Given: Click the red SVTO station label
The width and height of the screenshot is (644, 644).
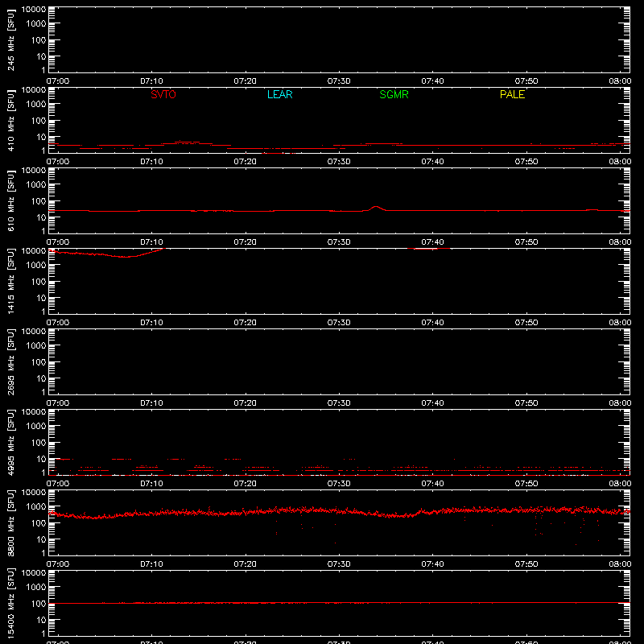Looking at the screenshot, I should pos(163,94).
